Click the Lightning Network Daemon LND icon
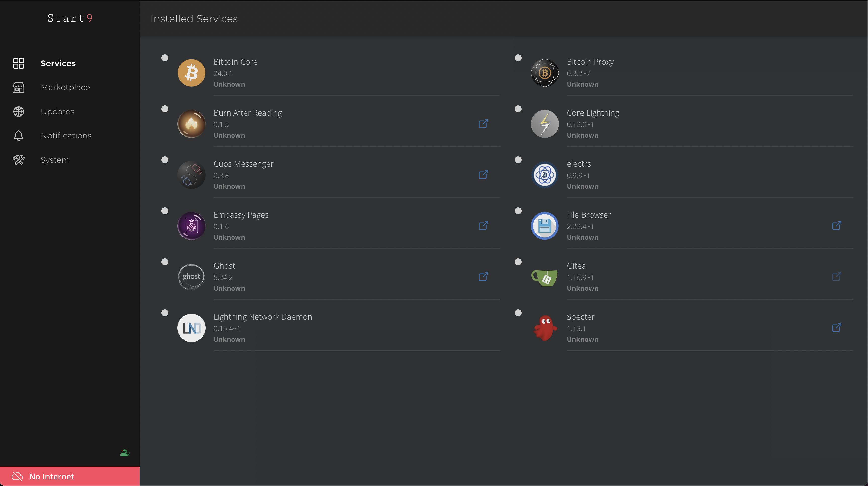 click(x=191, y=328)
